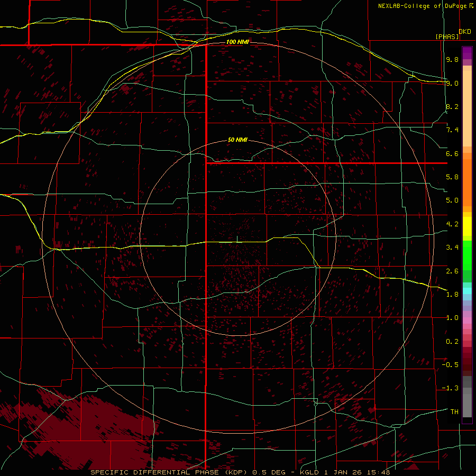The height and width of the screenshot is (476, 476).
Task: Click the DKD label above the color scale
Action: (x=465, y=32)
